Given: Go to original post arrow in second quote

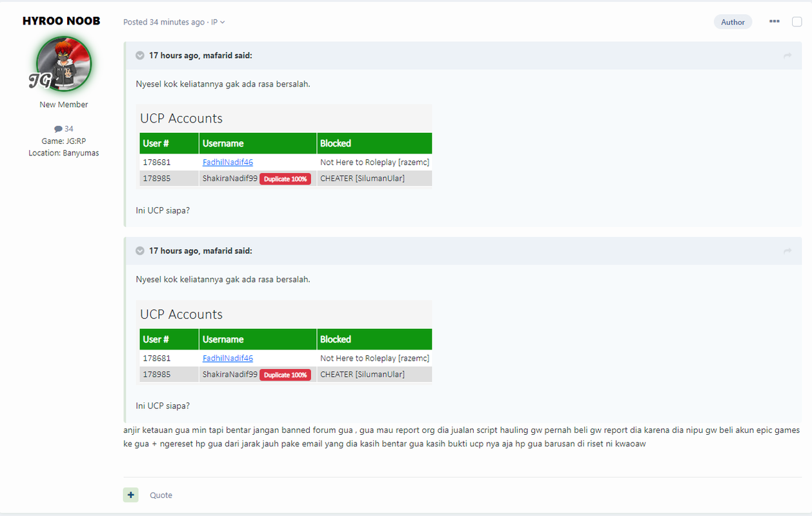Looking at the screenshot, I should pos(787,251).
